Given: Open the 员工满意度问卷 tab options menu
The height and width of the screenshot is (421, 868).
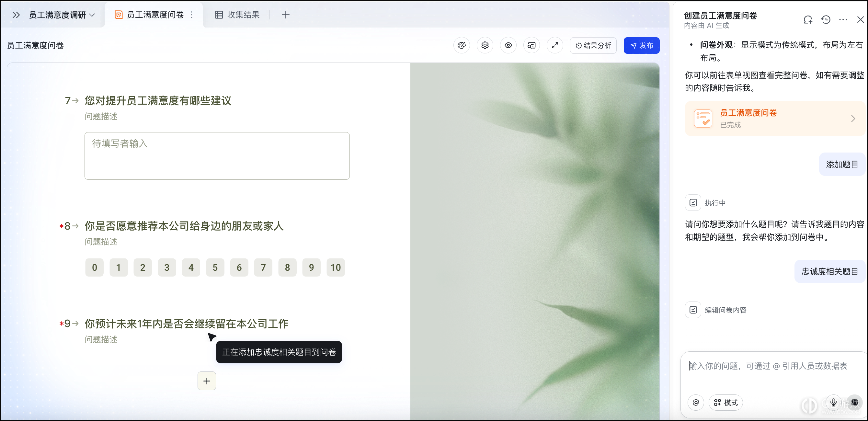Looking at the screenshot, I should [x=192, y=15].
